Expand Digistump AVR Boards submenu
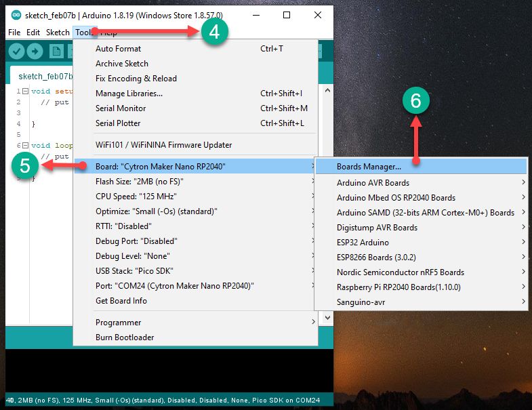The height and width of the screenshot is (410, 532). tap(421, 228)
